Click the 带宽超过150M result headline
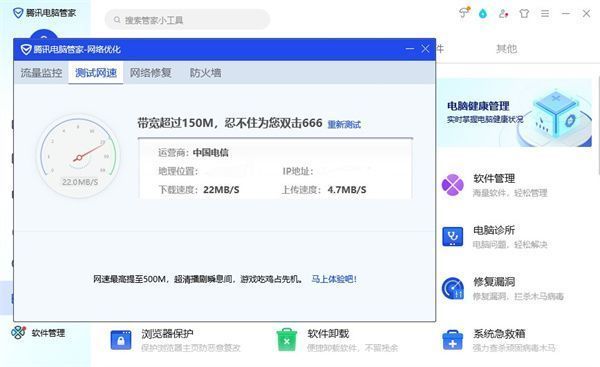The image size is (600, 367). [230, 123]
